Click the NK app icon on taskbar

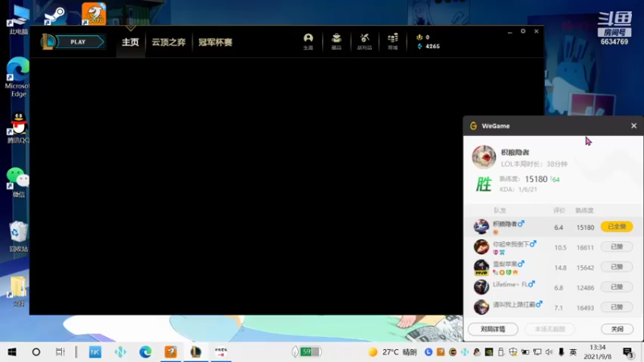click(x=95, y=352)
